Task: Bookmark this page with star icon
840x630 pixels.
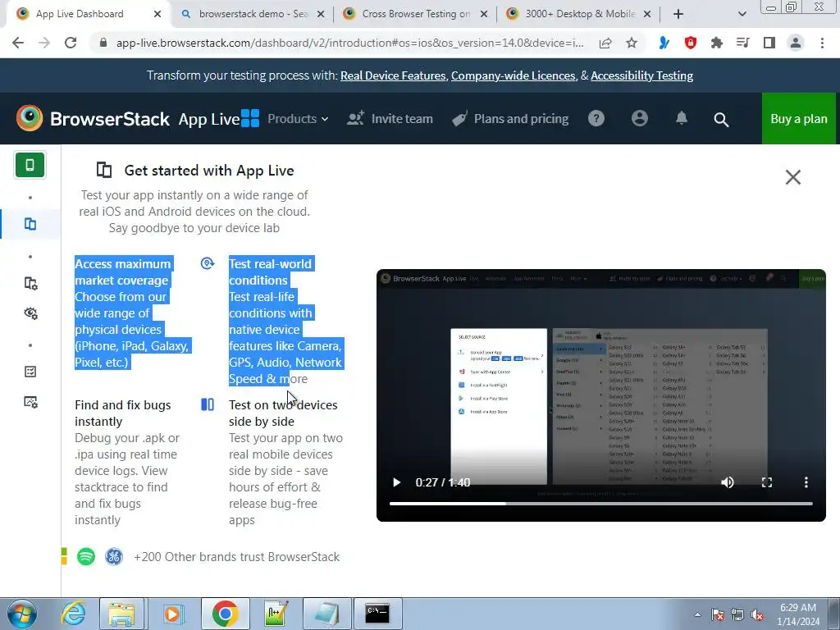Action: pyautogui.click(x=632, y=43)
